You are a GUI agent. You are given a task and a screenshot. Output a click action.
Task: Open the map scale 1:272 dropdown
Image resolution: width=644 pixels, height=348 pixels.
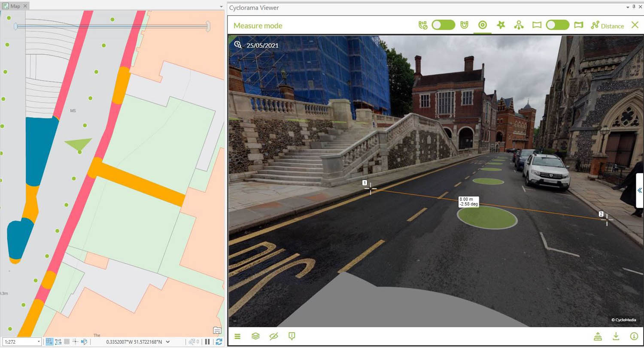[x=39, y=342]
